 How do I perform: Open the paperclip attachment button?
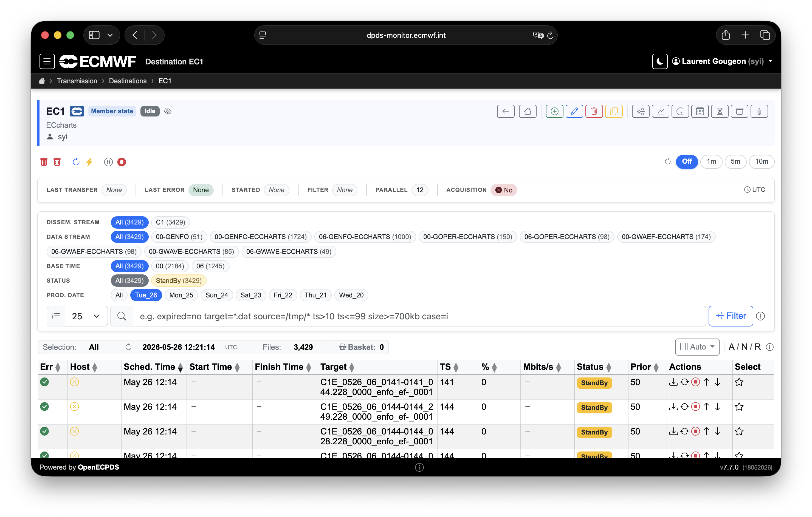(x=759, y=111)
